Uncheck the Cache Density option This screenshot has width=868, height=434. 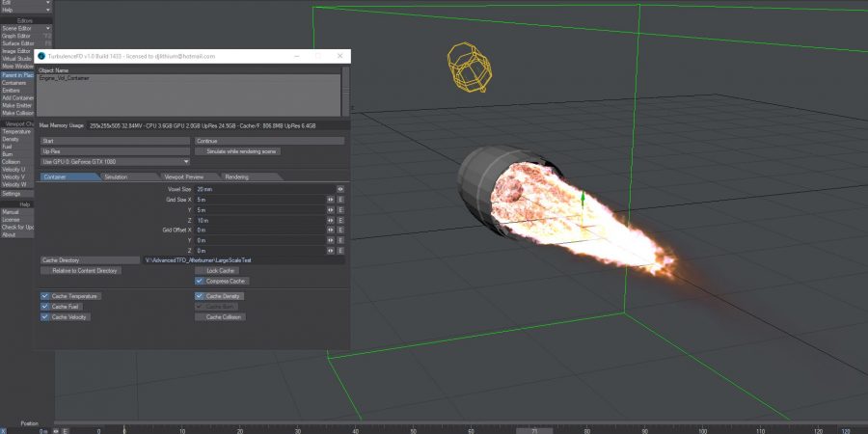(200, 296)
